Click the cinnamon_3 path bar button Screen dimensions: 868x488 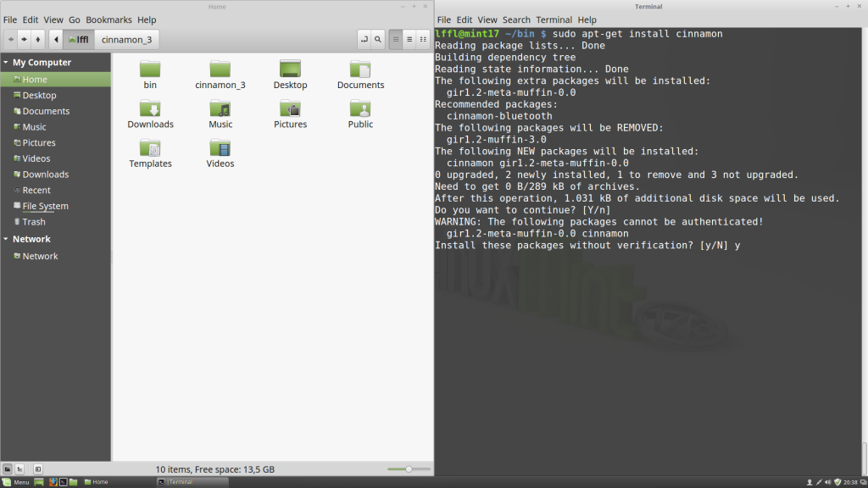tap(126, 39)
